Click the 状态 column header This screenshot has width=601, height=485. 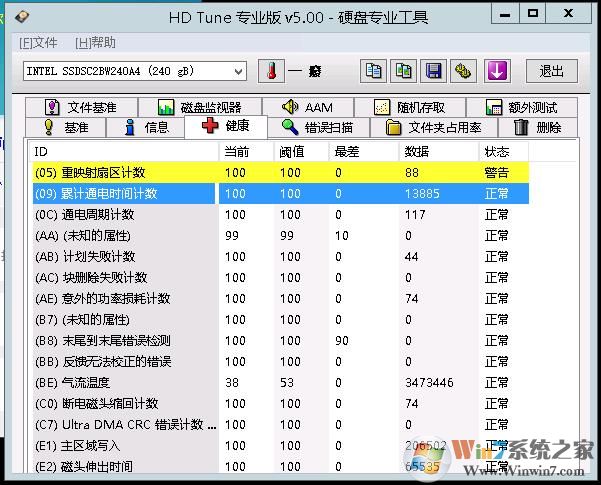pyautogui.click(x=497, y=151)
